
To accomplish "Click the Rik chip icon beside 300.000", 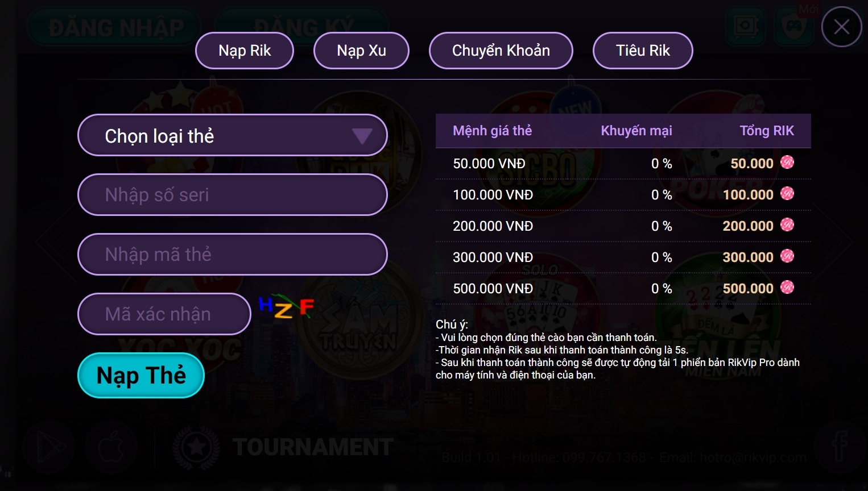I will click(787, 256).
